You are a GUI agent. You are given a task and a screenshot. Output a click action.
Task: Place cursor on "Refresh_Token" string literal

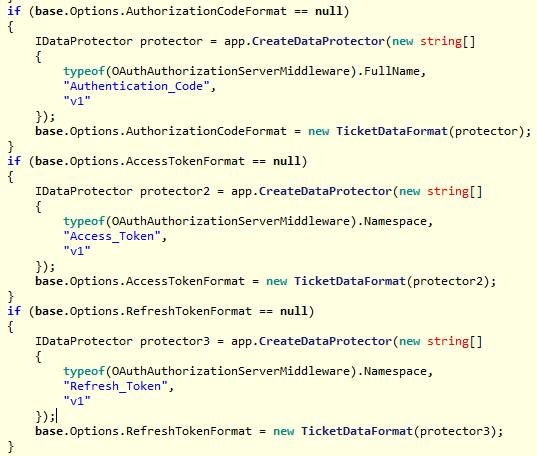[115, 386]
